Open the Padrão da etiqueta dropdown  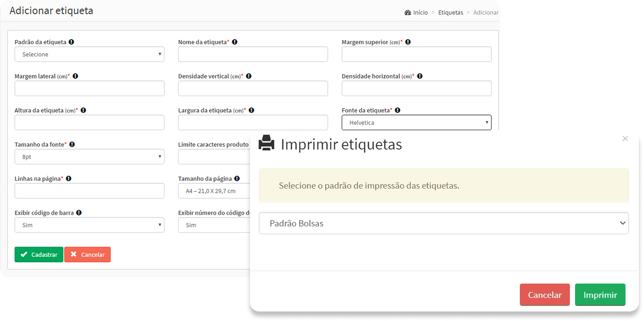tap(90, 54)
